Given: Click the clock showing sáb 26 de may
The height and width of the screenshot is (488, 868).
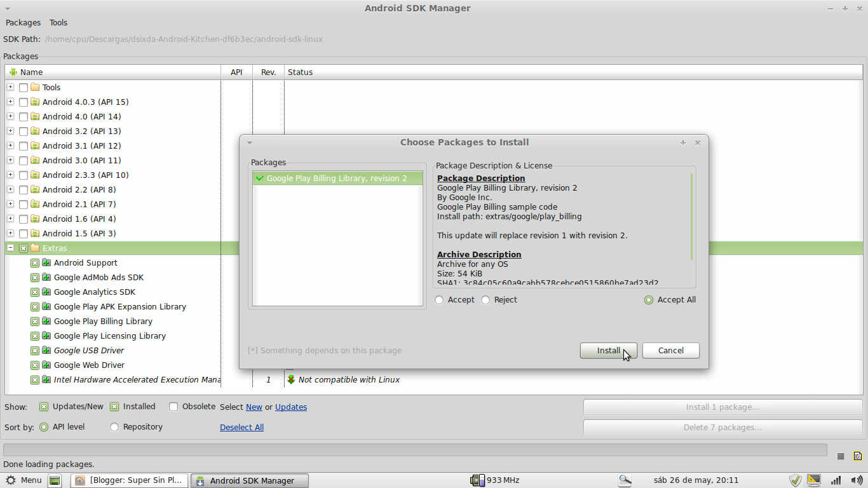Looking at the screenshot, I should [x=696, y=480].
